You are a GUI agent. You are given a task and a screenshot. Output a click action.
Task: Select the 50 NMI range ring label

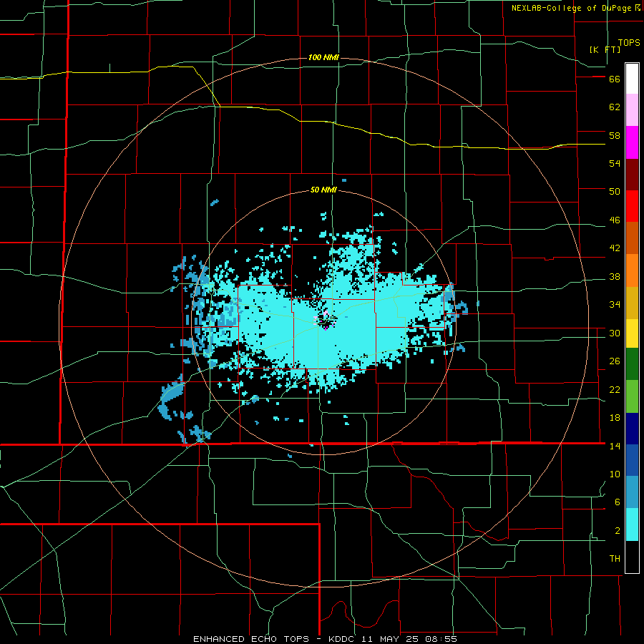[323, 190]
